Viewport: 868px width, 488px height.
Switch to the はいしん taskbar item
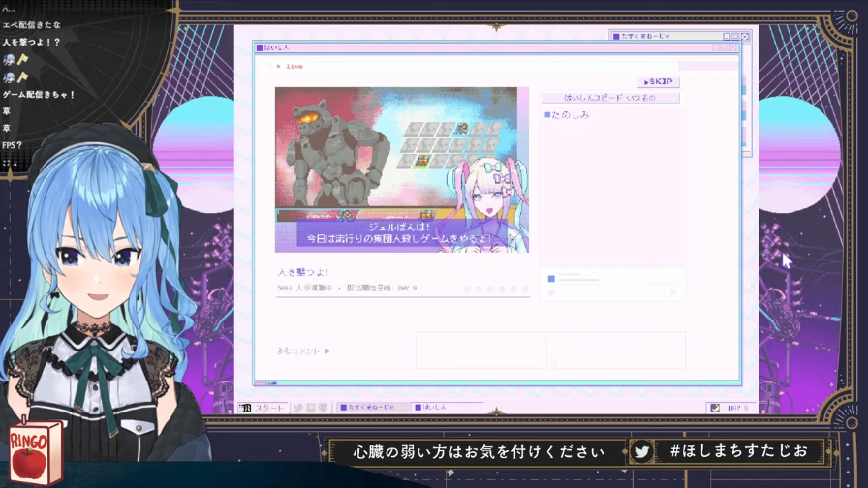click(448, 408)
